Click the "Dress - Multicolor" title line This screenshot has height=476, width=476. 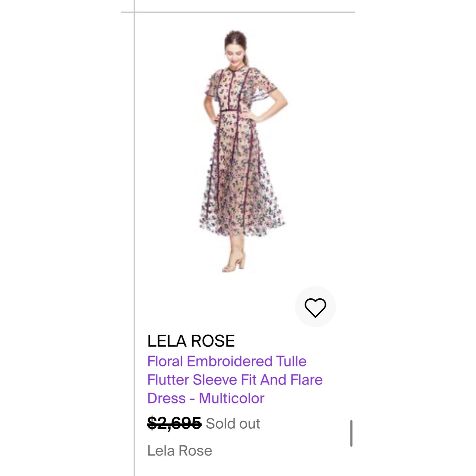tap(206, 398)
